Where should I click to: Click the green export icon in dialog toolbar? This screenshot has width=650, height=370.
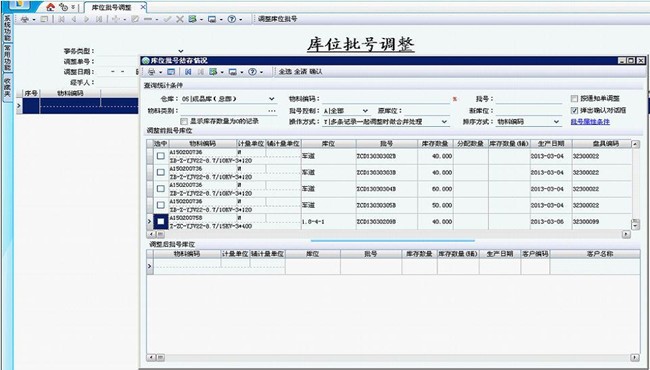click(213, 72)
